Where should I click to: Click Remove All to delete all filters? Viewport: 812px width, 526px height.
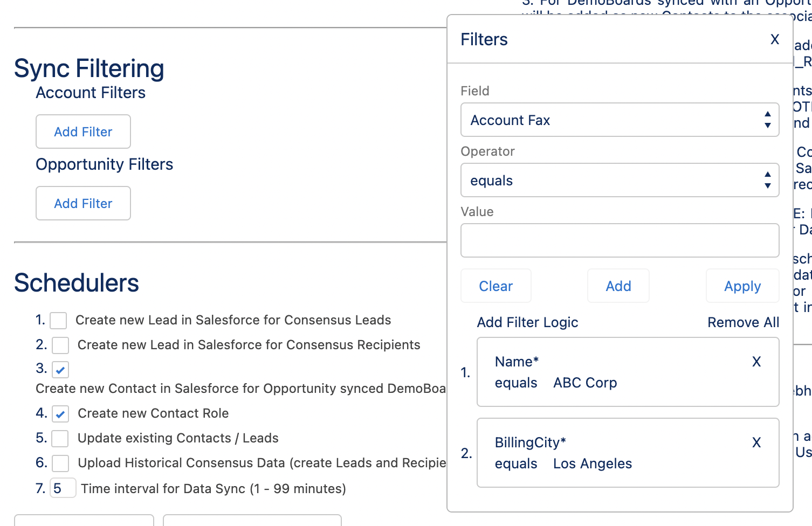743,322
